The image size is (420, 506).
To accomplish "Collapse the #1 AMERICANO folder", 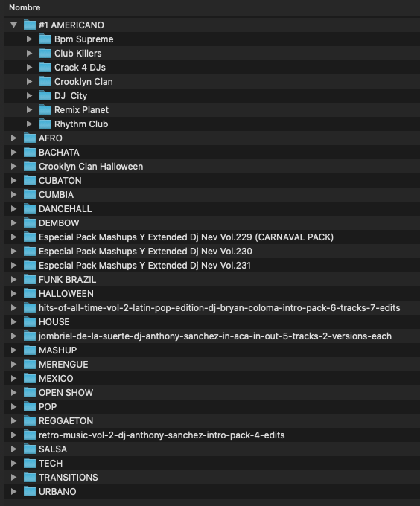I will 13,25.
